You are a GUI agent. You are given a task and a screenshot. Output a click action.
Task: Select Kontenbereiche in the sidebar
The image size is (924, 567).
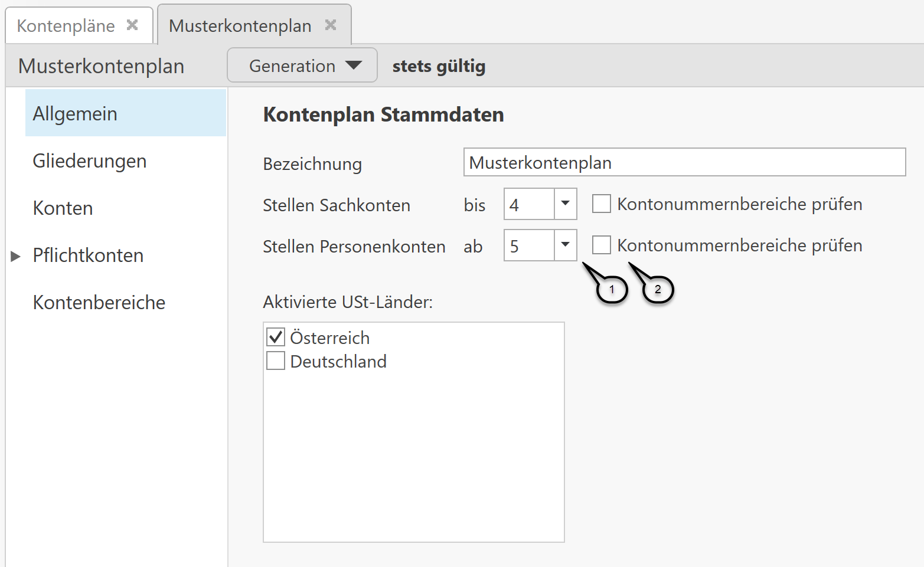99,302
